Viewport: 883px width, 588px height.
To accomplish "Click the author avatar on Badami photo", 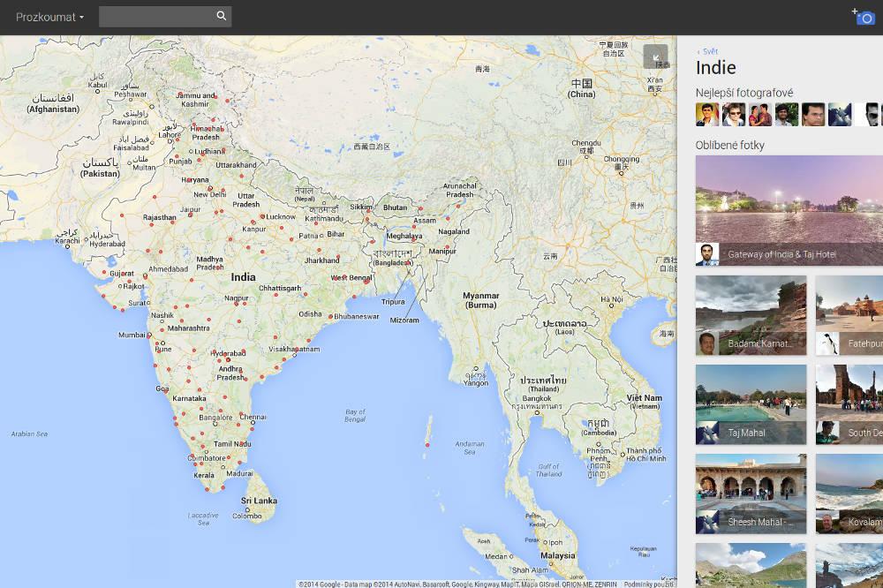I will click(706, 343).
